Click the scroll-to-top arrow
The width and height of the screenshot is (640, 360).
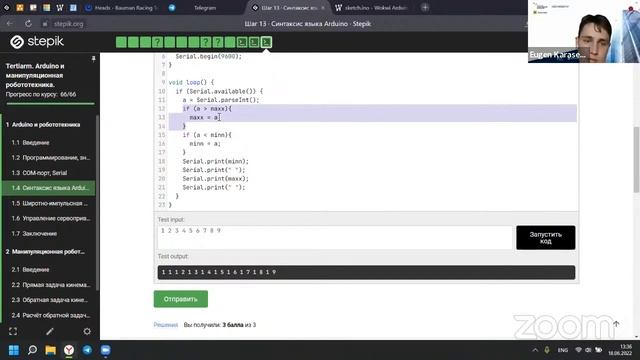coord(616,324)
